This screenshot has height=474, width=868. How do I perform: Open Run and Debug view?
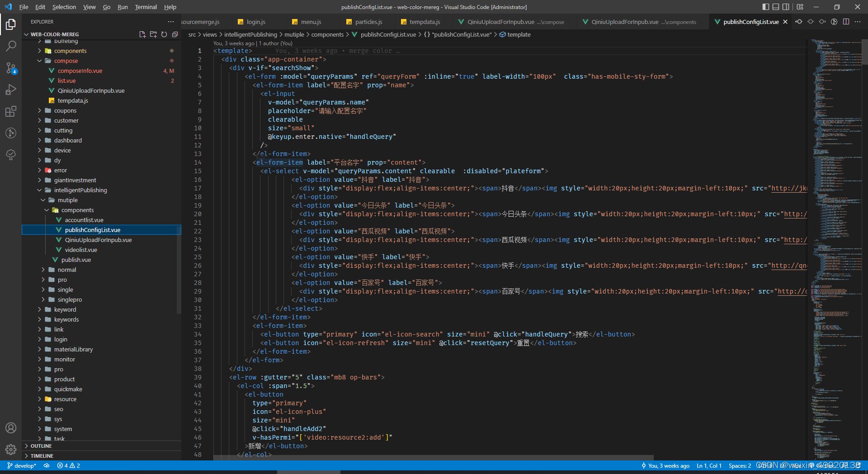point(11,90)
